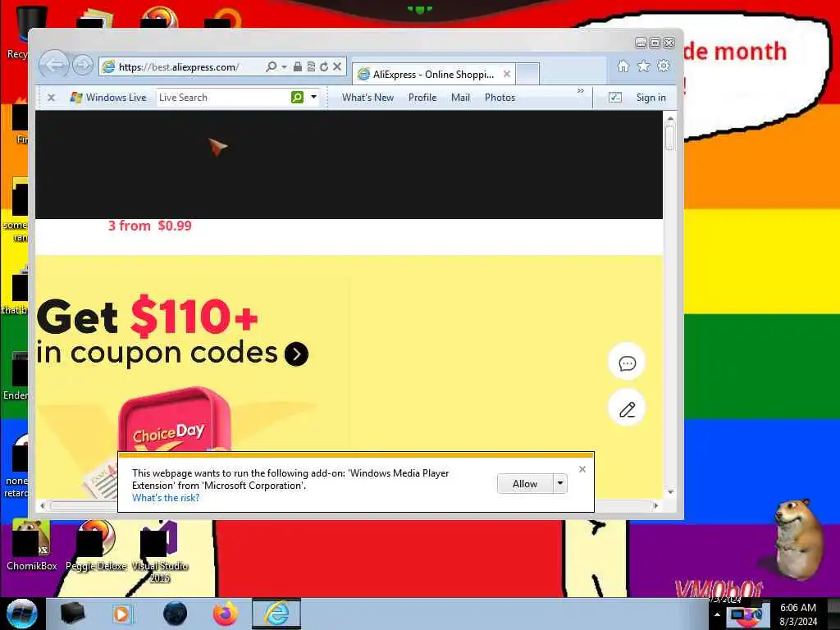Open Favorites star icon
This screenshot has width=840, height=630.
pos(643,66)
